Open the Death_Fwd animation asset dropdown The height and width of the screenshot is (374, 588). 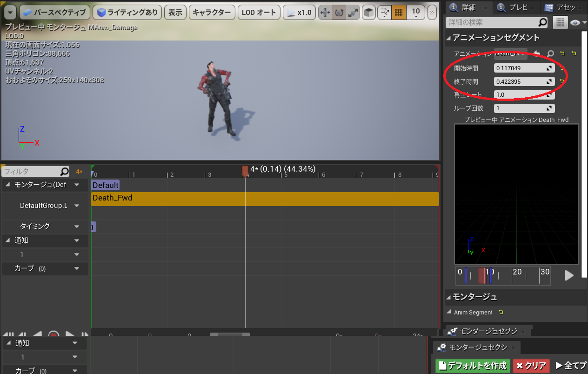click(510, 53)
